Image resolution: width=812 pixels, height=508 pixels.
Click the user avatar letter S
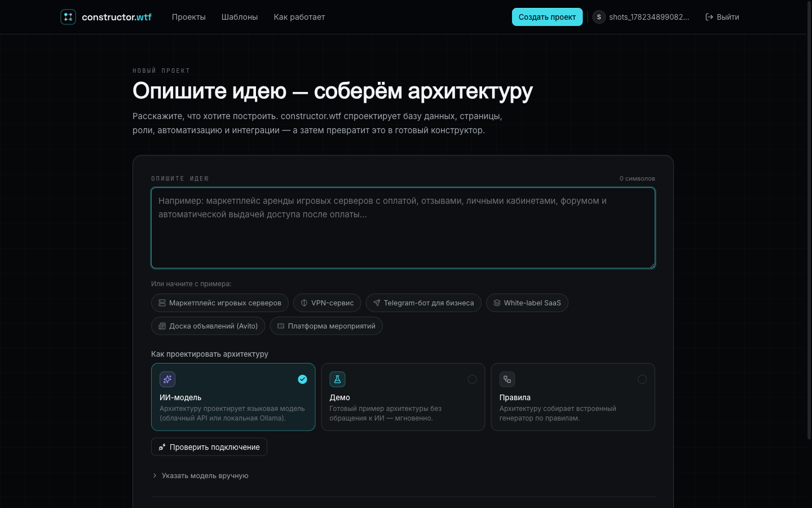[599, 17]
